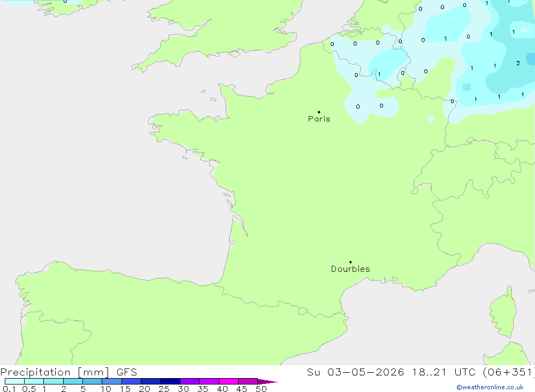Select the date "Su 03-05-2026" text
This screenshot has height=392, width=535.
(x=356, y=372)
